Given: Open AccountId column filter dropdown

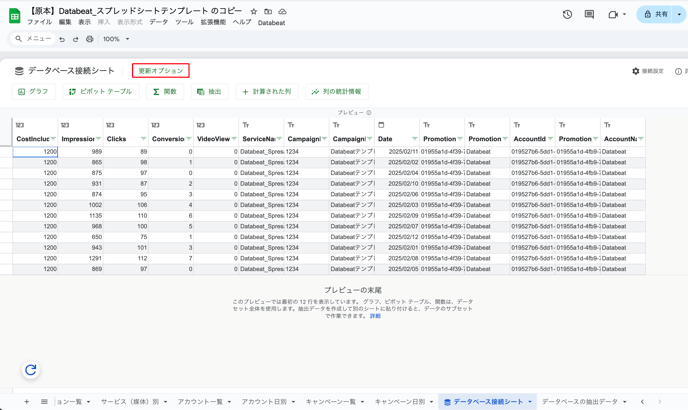Looking at the screenshot, I should click(x=550, y=139).
